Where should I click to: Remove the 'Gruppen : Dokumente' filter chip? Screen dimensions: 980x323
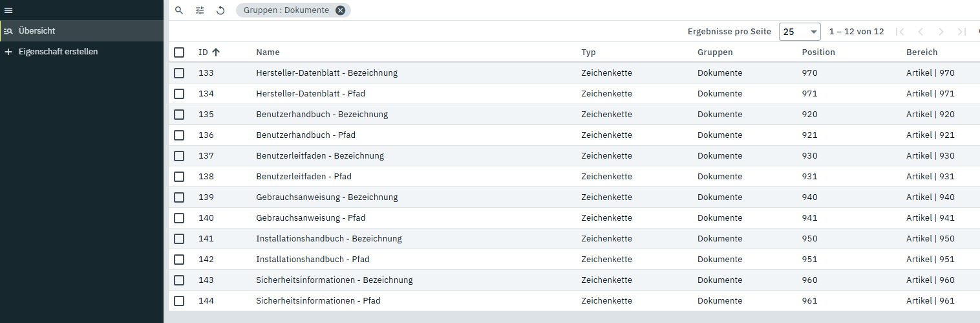point(341,10)
